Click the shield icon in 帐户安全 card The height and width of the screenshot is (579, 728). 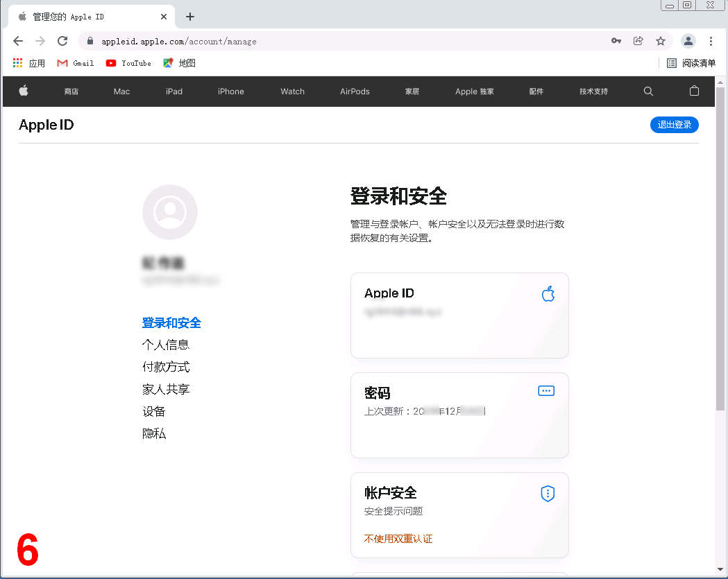pyautogui.click(x=548, y=494)
